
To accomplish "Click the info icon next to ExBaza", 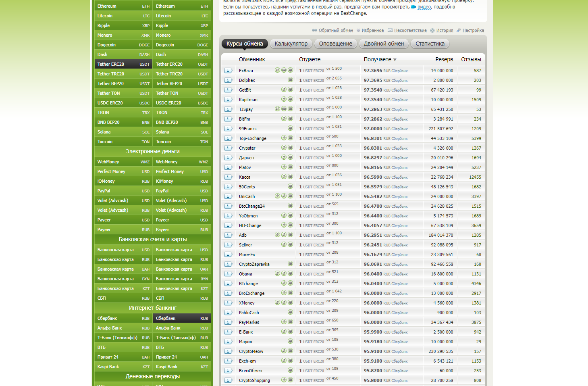I will pyautogui.click(x=228, y=71).
